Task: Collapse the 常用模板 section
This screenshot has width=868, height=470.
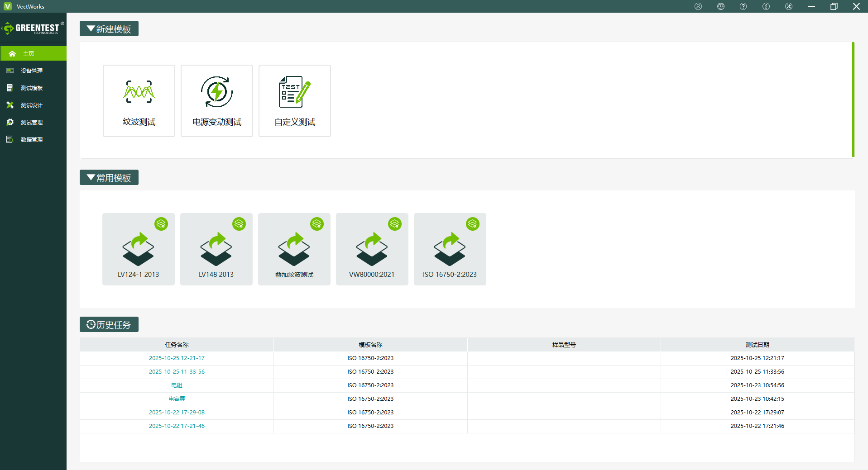Action: click(109, 178)
